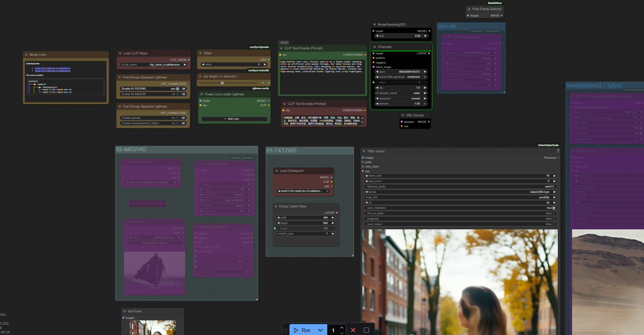The image size is (644, 335).
Task: Increment the Steps value with the right arrow
Action: [x=265, y=64]
